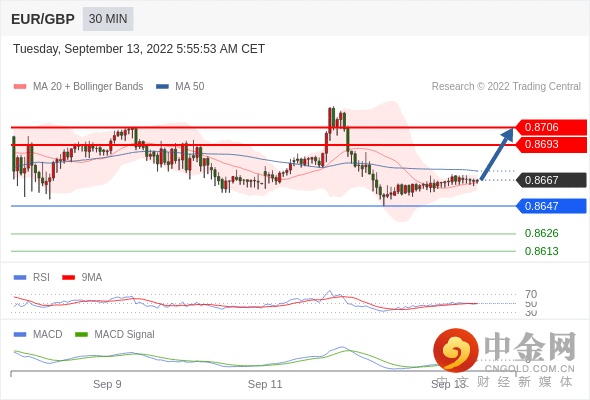Click the 0.8626 support level label
The image size is (590, 400).
coord(541,233)
